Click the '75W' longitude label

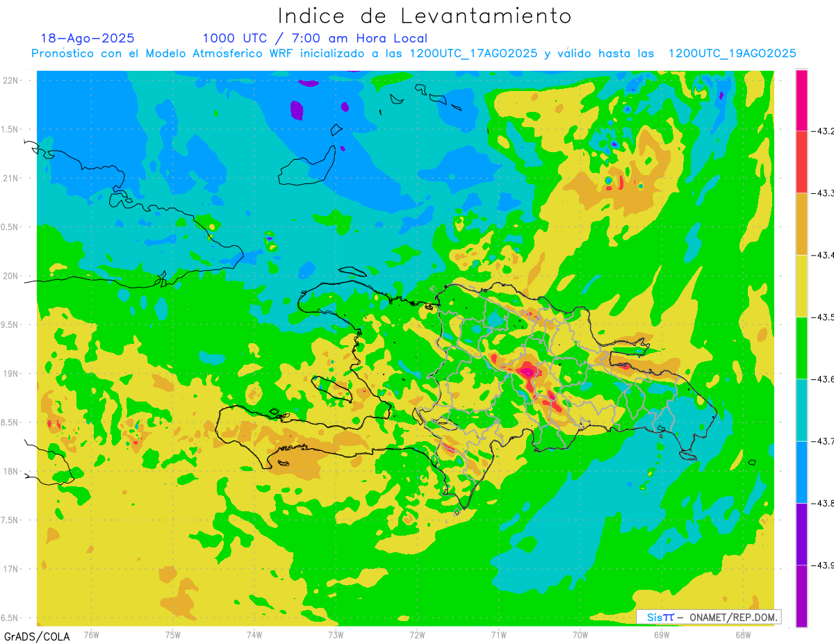173,634
